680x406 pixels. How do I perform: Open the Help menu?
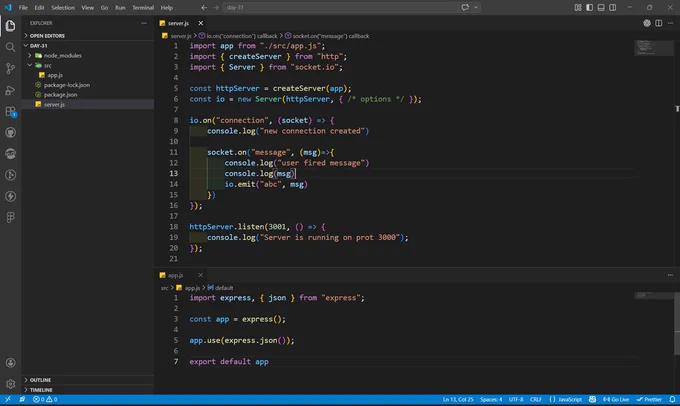pyautogui.click(x=167, y=7)
